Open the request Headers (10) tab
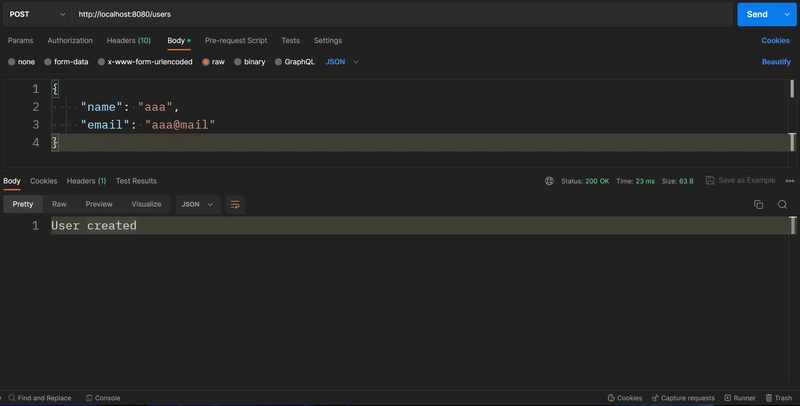 pos(129,40)
